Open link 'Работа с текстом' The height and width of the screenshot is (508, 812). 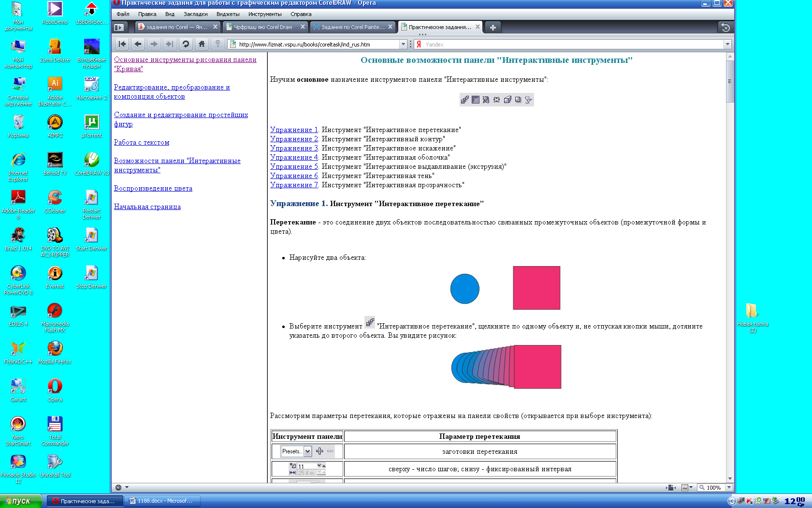[142, 142]
